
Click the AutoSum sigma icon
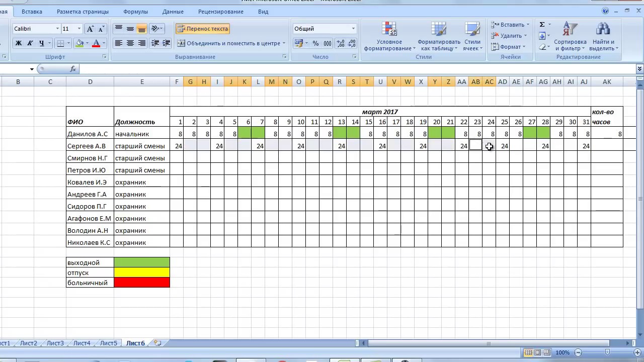pos(542,25)
